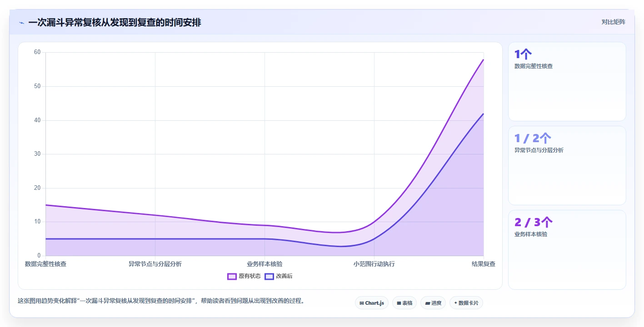Click the Chart.js chip icon
Screen dimensions: 644x327
tap(361, 303)
